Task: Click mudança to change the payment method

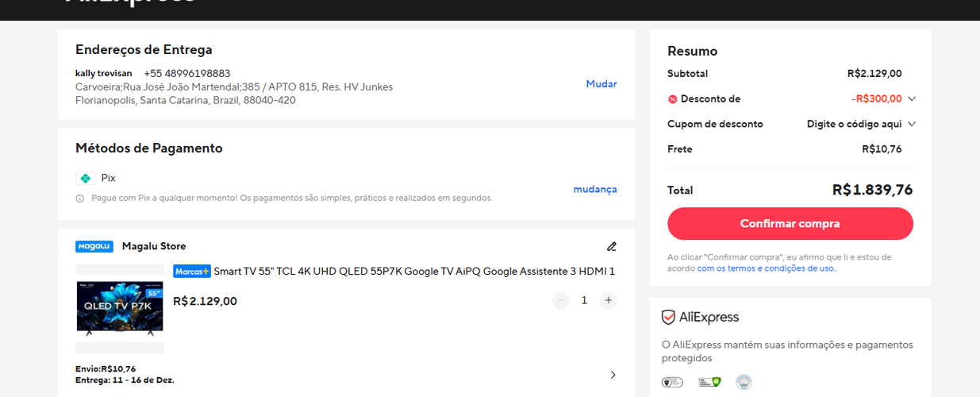Action: (x=594, y=189)
